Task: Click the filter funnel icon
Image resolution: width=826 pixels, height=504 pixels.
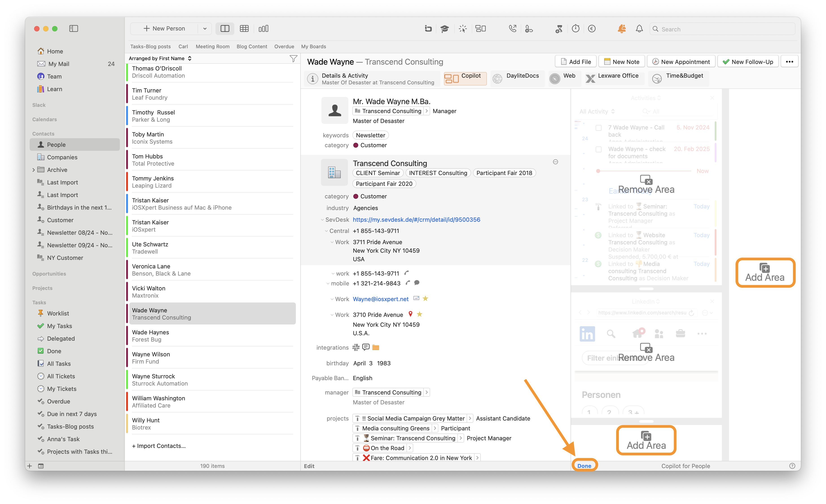Action: click(293, 58)
